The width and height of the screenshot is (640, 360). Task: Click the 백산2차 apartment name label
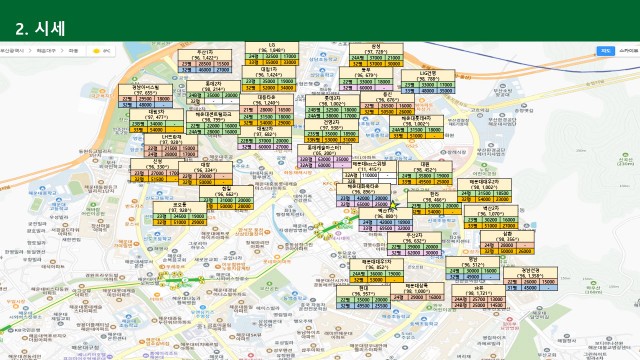coord(491,208)
